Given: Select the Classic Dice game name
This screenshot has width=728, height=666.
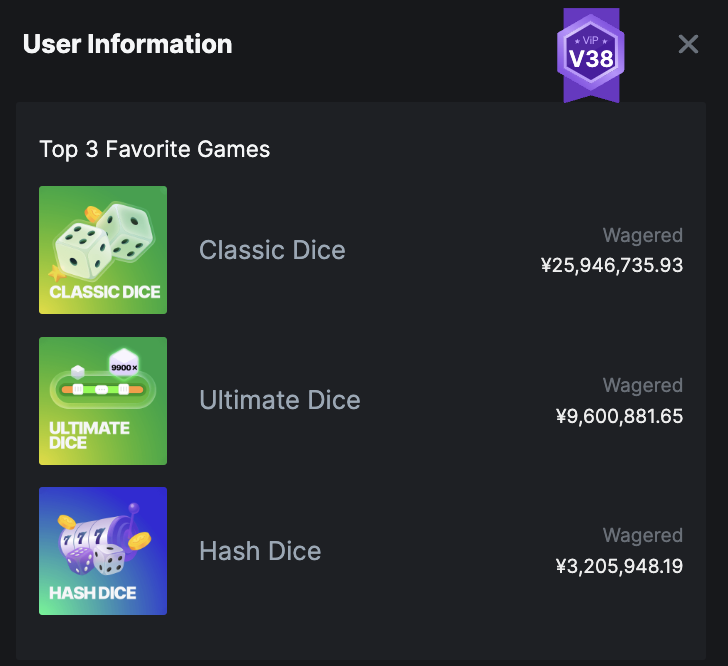Looking at the screenshot, I should 272,250.
